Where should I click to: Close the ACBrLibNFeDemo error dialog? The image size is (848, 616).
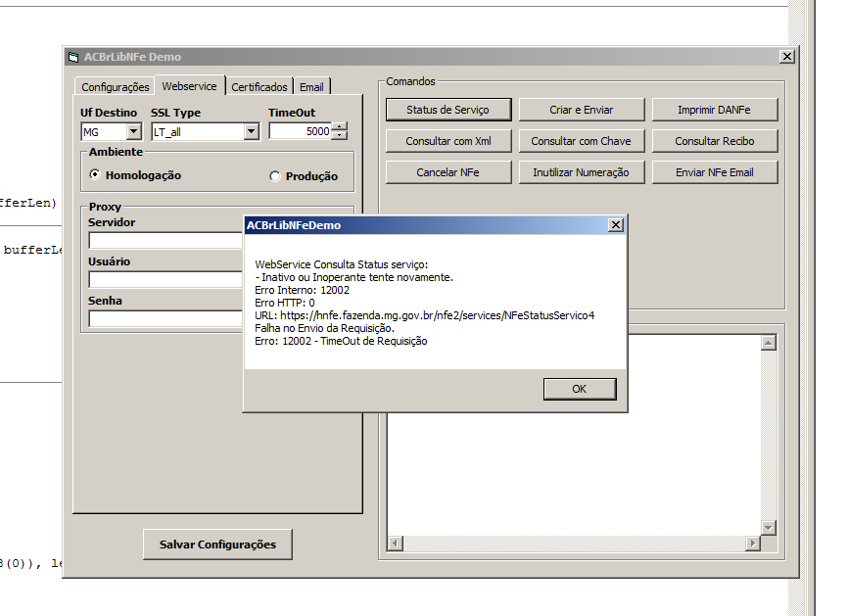616,225
